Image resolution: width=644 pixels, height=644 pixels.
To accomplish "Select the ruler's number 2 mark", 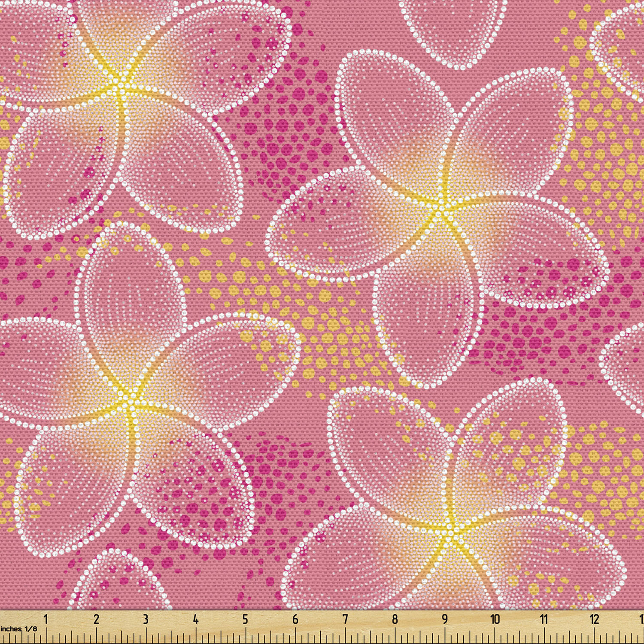I will (x=96, y=619).
